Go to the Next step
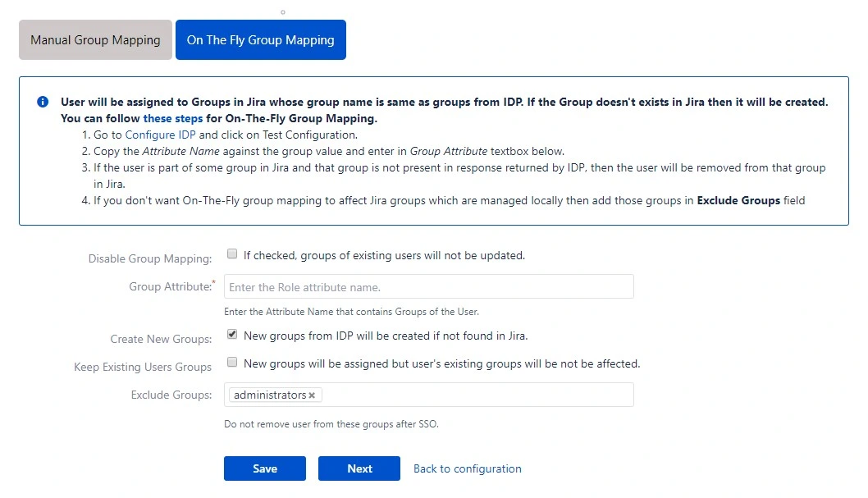The width and height of the screenshot is (868, 498). (x=359, y=468)
